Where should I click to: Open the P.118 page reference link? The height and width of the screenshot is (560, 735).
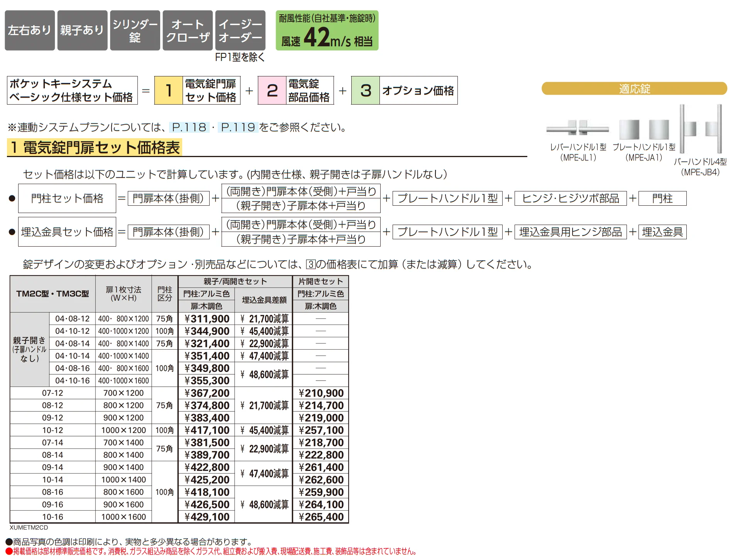[189, 127]
